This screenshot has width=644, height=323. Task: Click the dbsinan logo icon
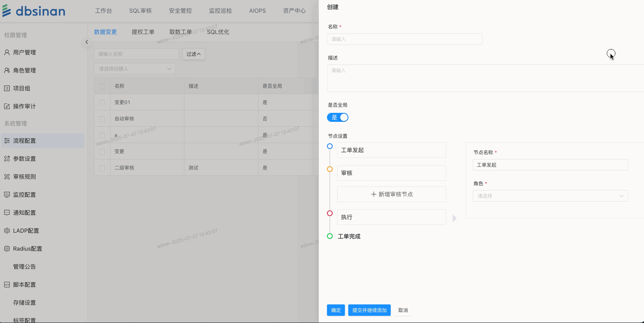[7, 11]
